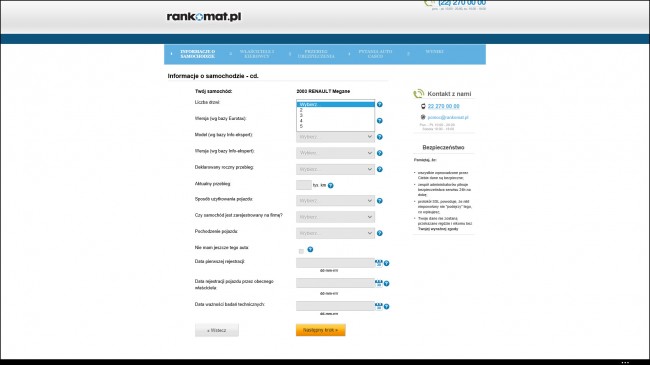Show help beside Nie mam jeszcze tego auta checkbox

[310, 250]
